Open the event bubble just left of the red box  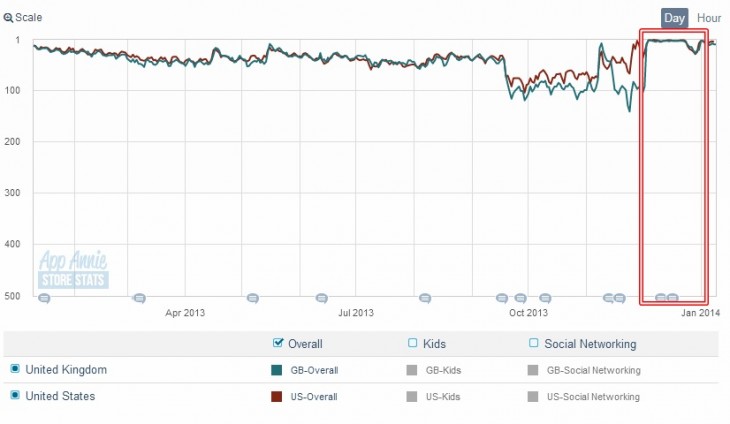[x=620, y=298]
